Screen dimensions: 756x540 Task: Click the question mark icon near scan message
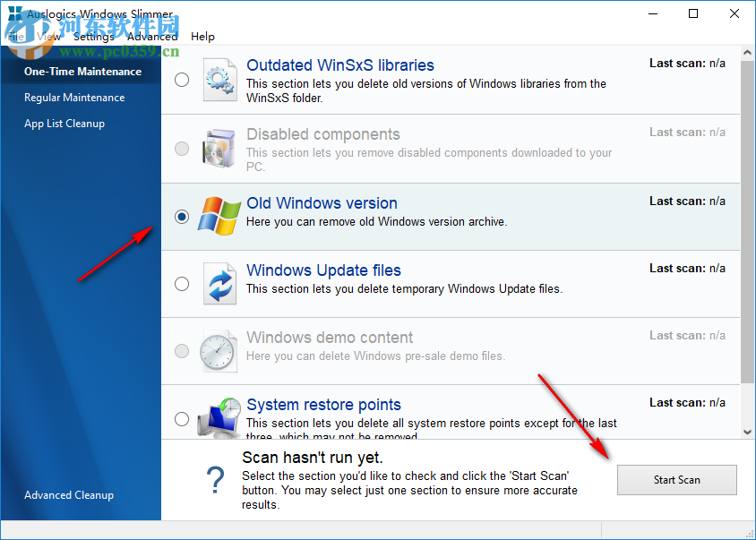[215, 481]
